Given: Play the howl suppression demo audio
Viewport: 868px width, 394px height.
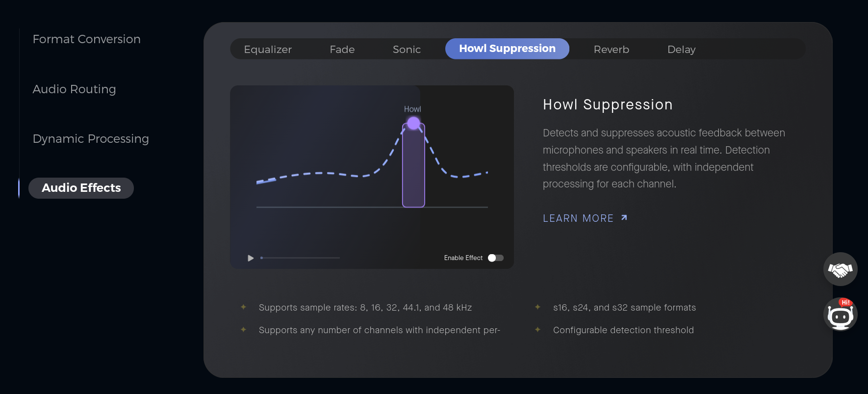Looking at the screenshot, I should [x=251, y=258].
